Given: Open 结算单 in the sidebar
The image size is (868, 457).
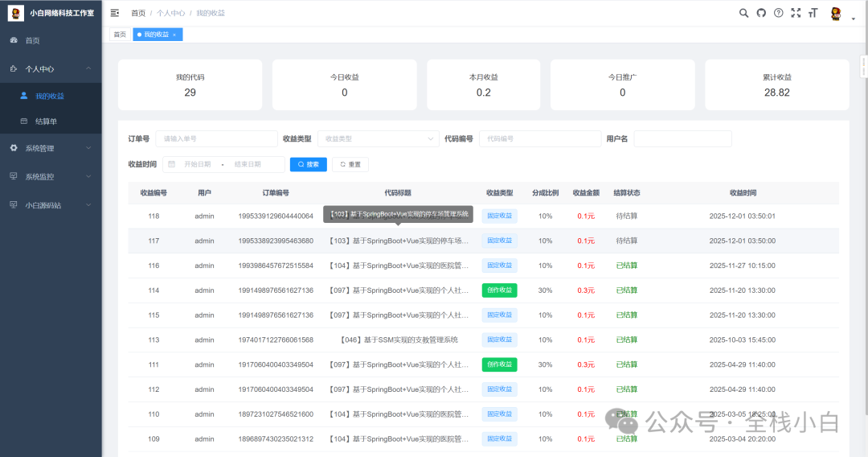Looking at the screenshot, I should [46, 121].
